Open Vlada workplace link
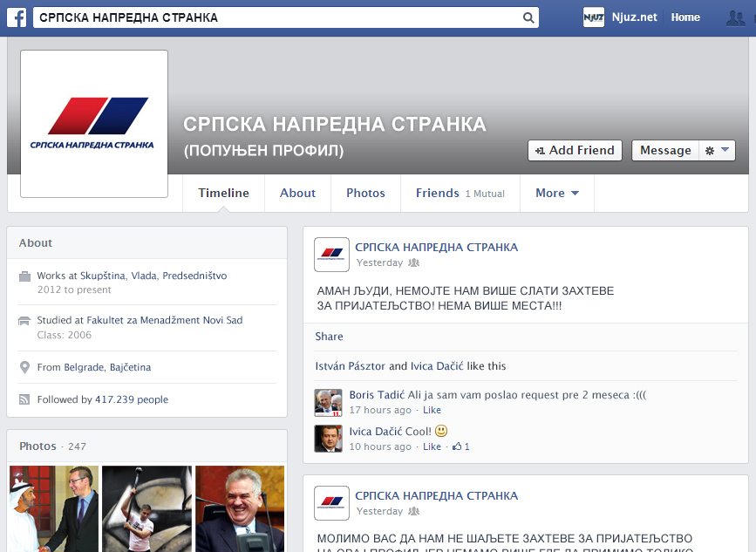Screen dimensions: 756x552 click(x=144, y=276)
